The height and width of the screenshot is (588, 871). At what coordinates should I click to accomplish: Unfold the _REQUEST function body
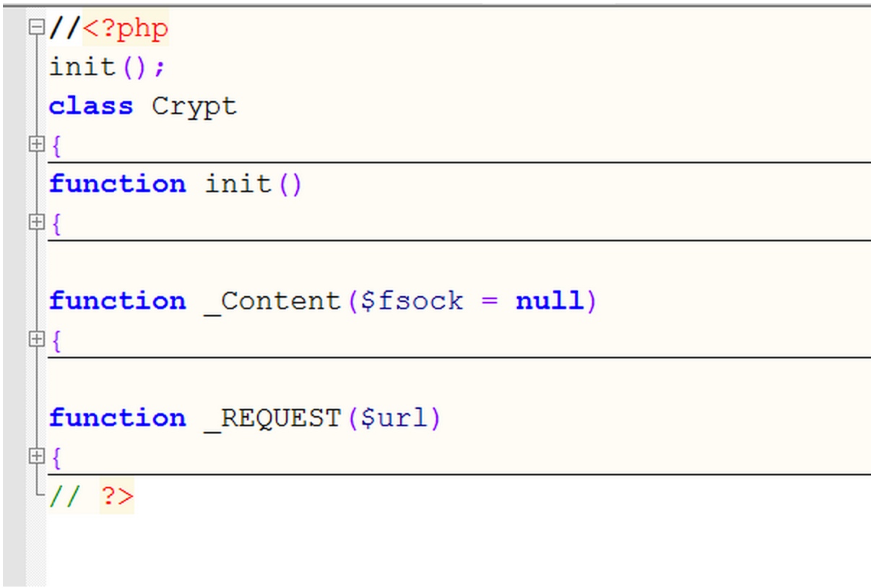tap(36, 456)
